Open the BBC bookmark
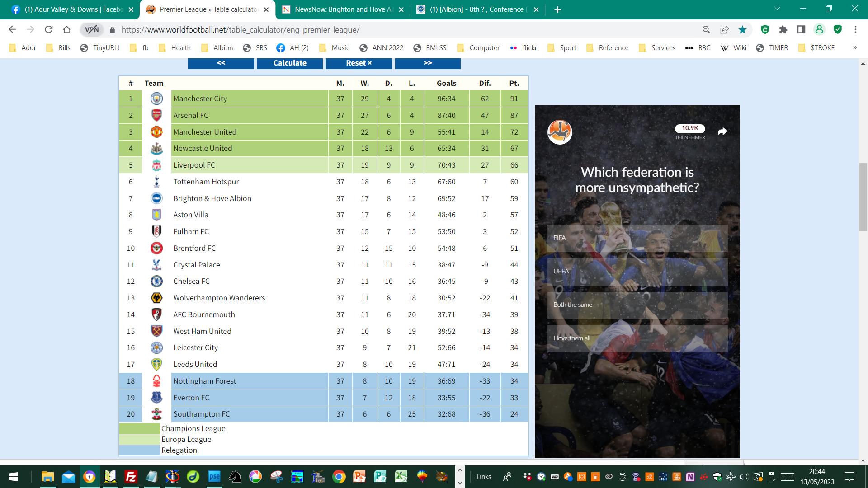Viewport: 868px width, 488px height. click(698, 48)
